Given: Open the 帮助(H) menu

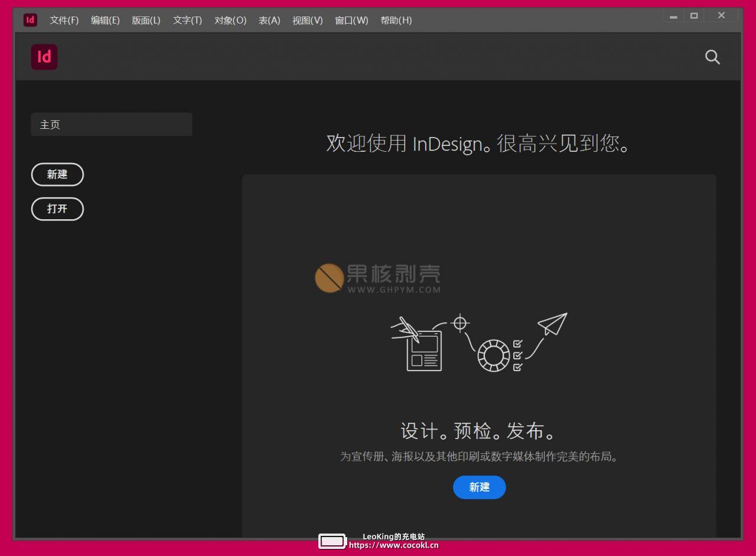Looking at the screenshot, I should click(x=396, y=20).
